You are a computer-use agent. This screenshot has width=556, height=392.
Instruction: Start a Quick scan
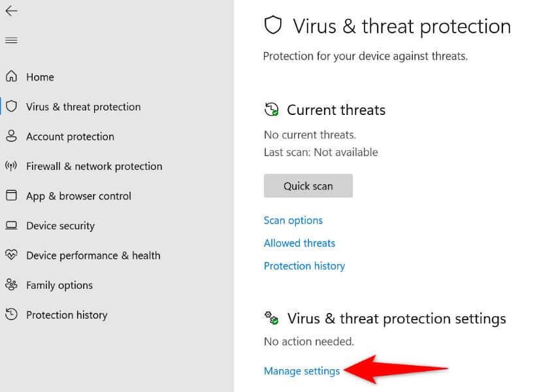[x=308, y=186]
